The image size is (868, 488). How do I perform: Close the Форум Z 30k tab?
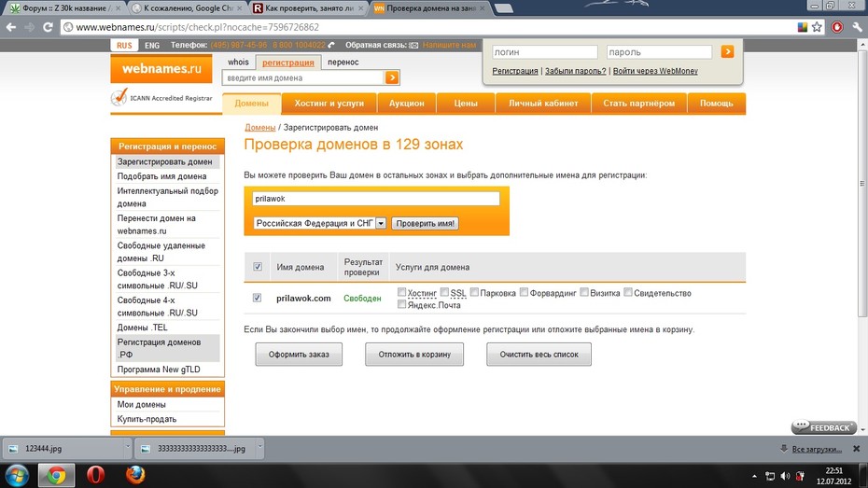pos(118,8)
